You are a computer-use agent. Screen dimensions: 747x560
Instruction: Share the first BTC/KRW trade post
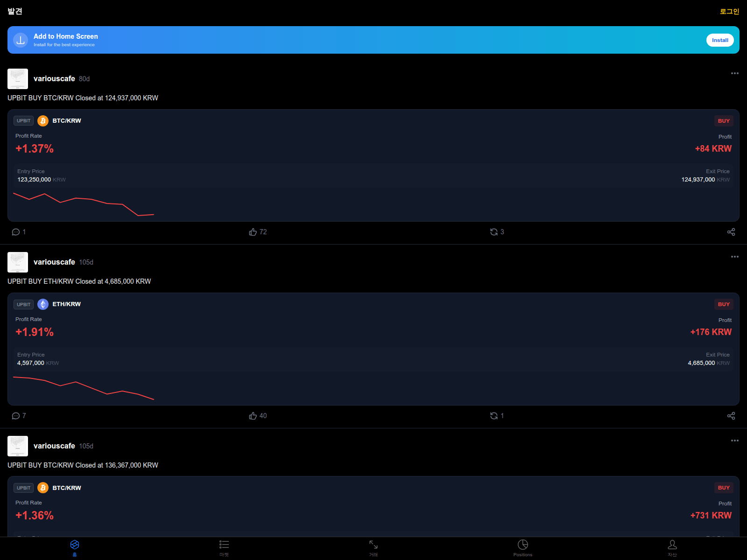coord(731,232)
